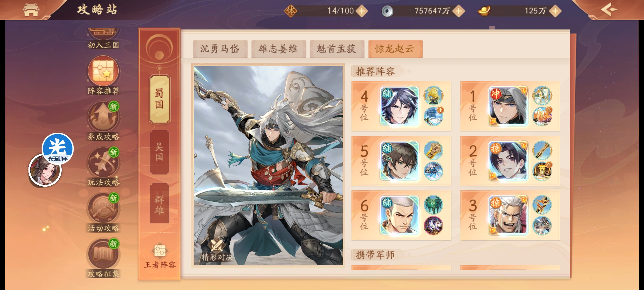Select the 群雄 faction button

click(x=159, y=205)
